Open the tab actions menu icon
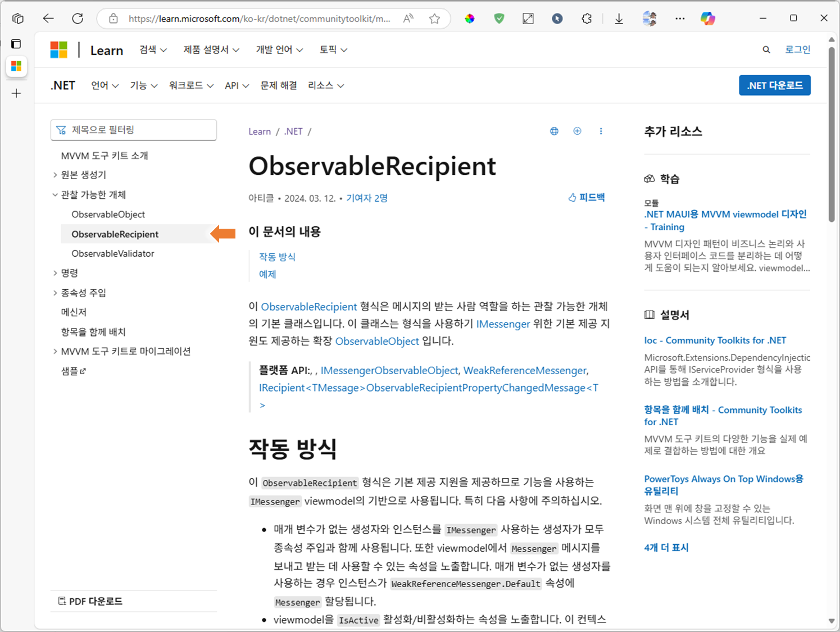 16,44
